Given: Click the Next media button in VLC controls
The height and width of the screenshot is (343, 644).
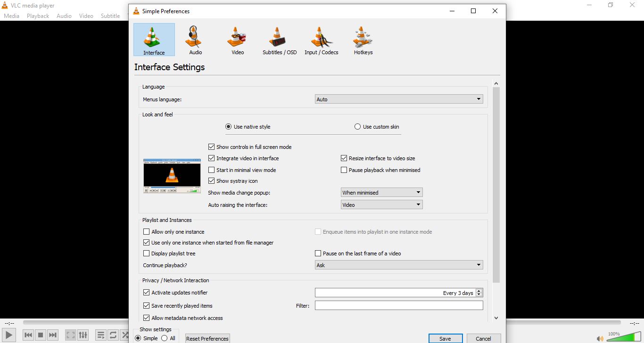Looking at the screenshot, I should 53,335.
